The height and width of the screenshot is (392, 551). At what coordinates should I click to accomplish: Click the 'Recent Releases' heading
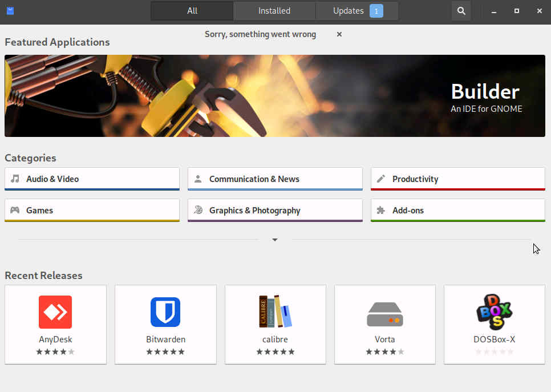coord(43,275)
